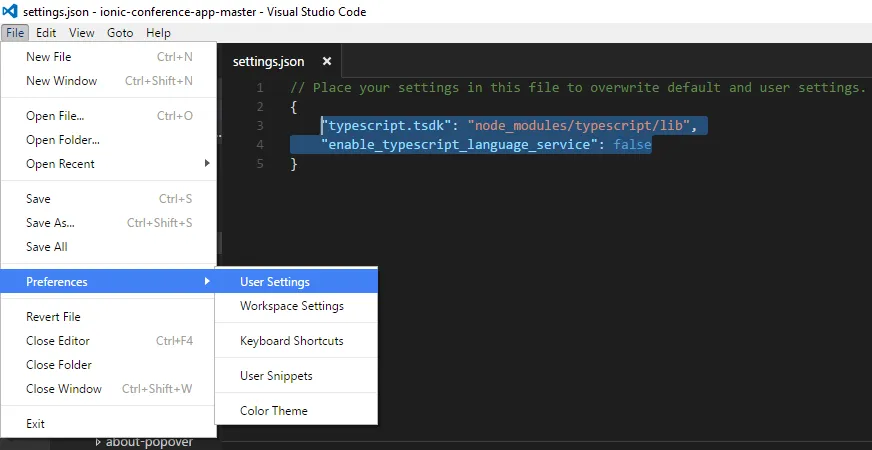Open the File menu
The height and width of the screenshot is (450, 872).
pyautogui.click(x=15, y=33)
